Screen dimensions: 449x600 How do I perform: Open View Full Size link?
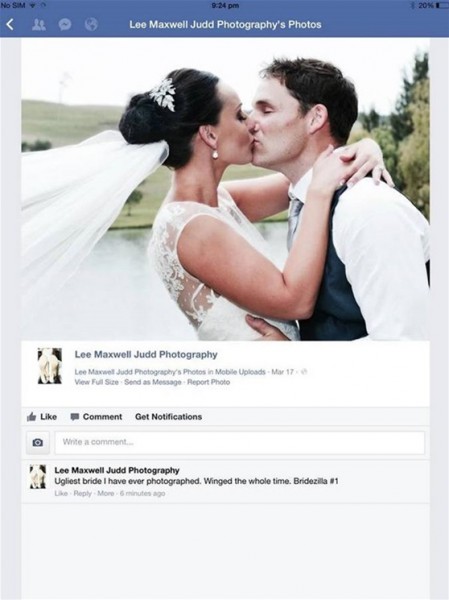tap(96, 382)
